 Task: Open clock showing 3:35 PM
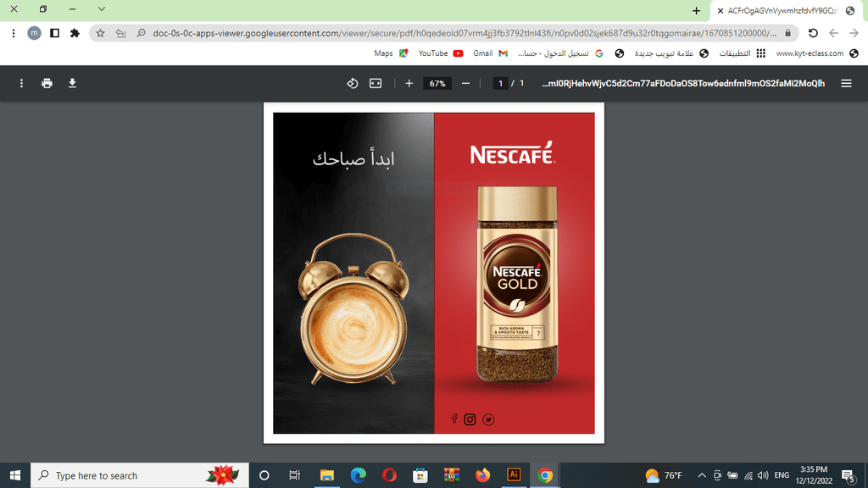click(x=815, y=475)
